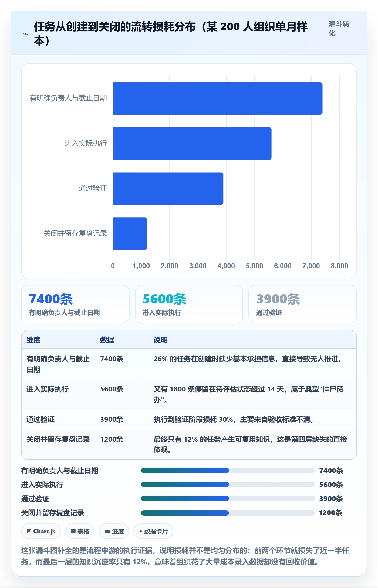Open the 7400条 data card
This screenshot has width=378, height=588.
(x=75, y=304)
